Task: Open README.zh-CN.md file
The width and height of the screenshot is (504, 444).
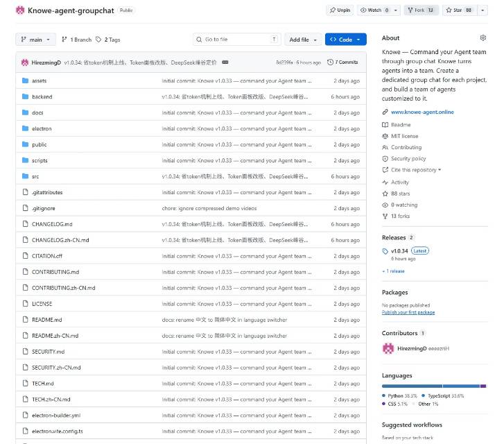Action: (x=55, y=336)
